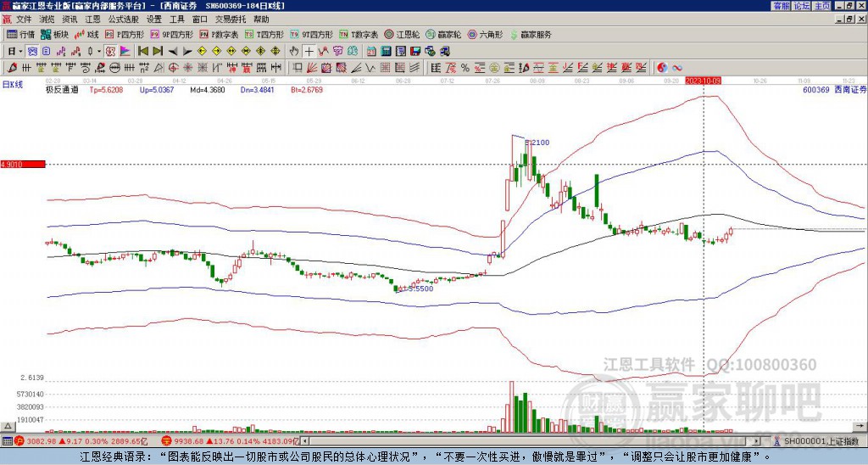
Task: Click the Md=4.3680 indicator value
Action: click(208, 89)
